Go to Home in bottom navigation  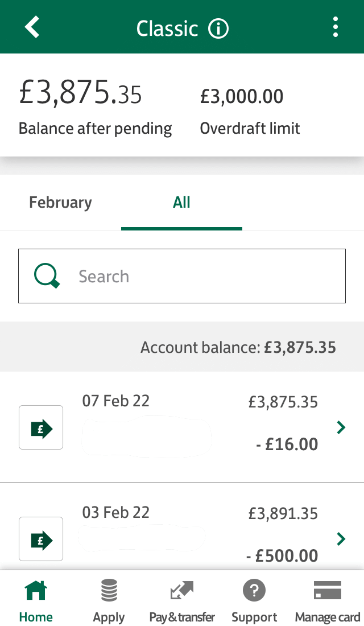(36, 601)
